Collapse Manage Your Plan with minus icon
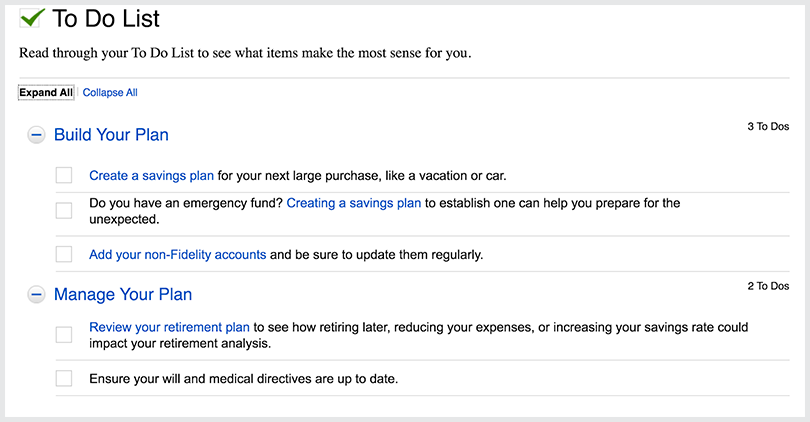The width and height of the screenshot is (810, 422). (36, 295)
